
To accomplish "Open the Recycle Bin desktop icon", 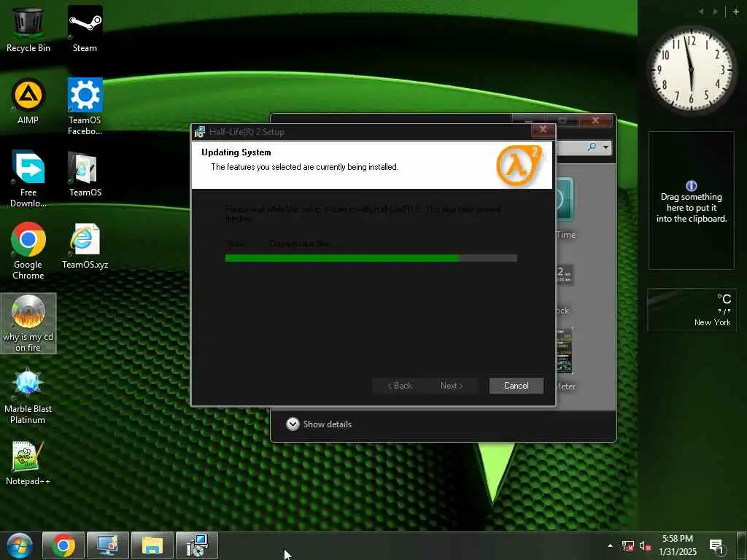I will [x=28, y=28].
